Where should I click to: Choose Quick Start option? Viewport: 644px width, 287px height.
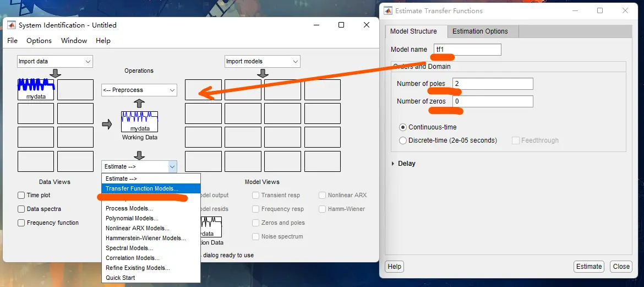point(151,278)
